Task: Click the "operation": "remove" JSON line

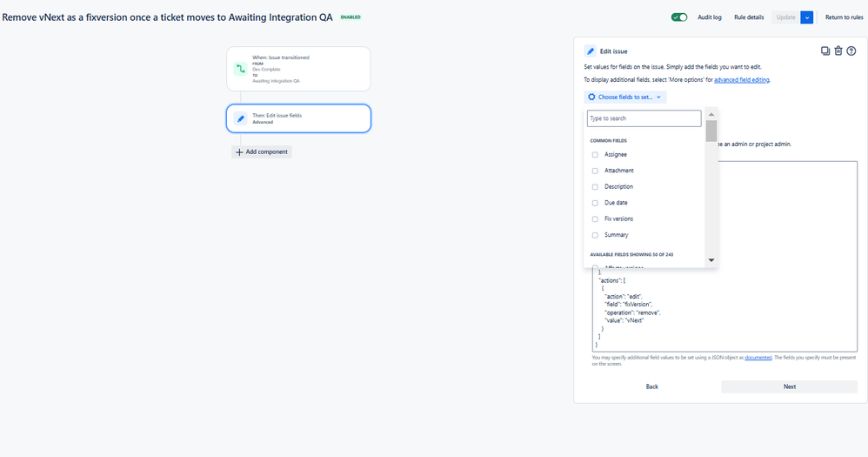Action: point(632,313)
